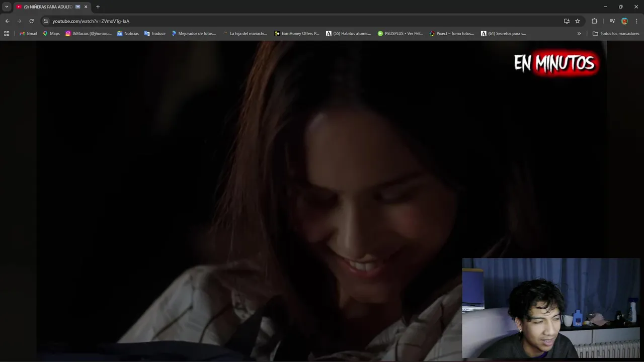Open the PELISPLUS bookmark
Image resolution: width=644 pixels, height=362 pixels.
coord(400,34)
